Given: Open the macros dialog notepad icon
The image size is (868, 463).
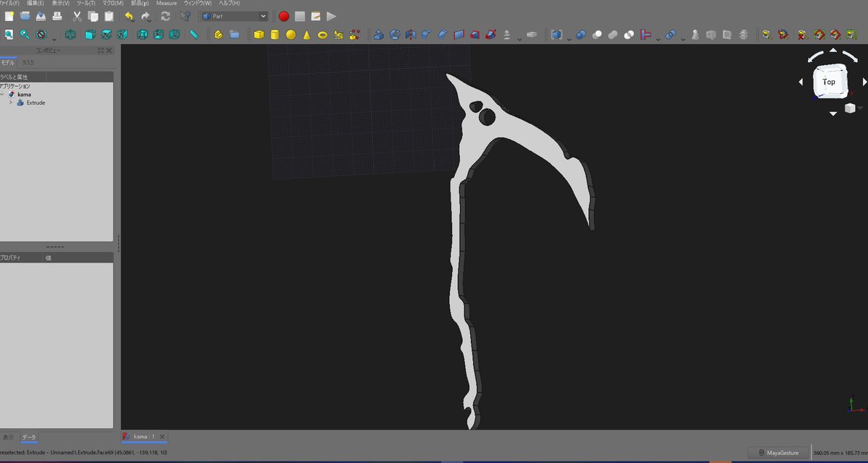Looking at the screenshot, I should coord(315,16).
